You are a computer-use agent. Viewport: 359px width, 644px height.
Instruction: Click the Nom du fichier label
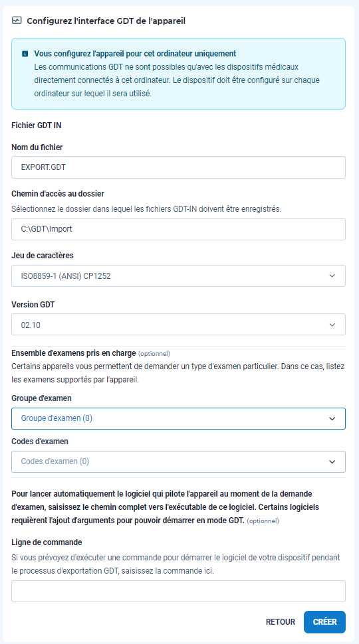click(37, 147)
